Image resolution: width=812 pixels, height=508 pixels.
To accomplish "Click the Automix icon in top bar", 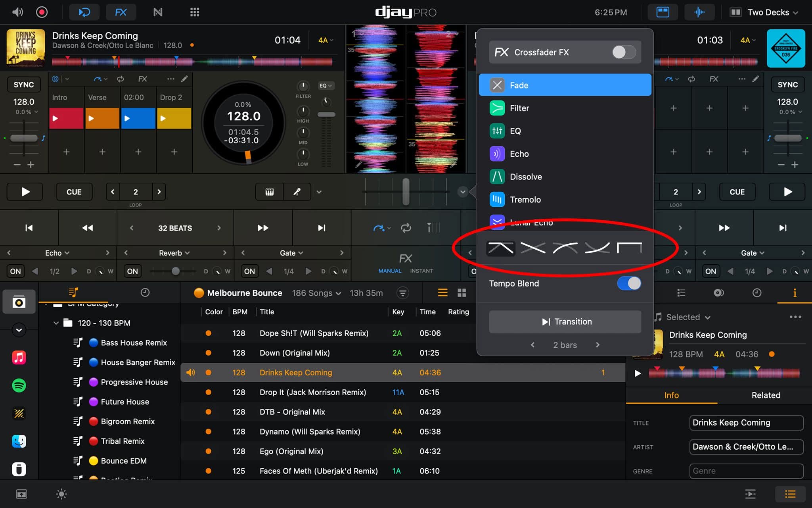I will 84,12.
